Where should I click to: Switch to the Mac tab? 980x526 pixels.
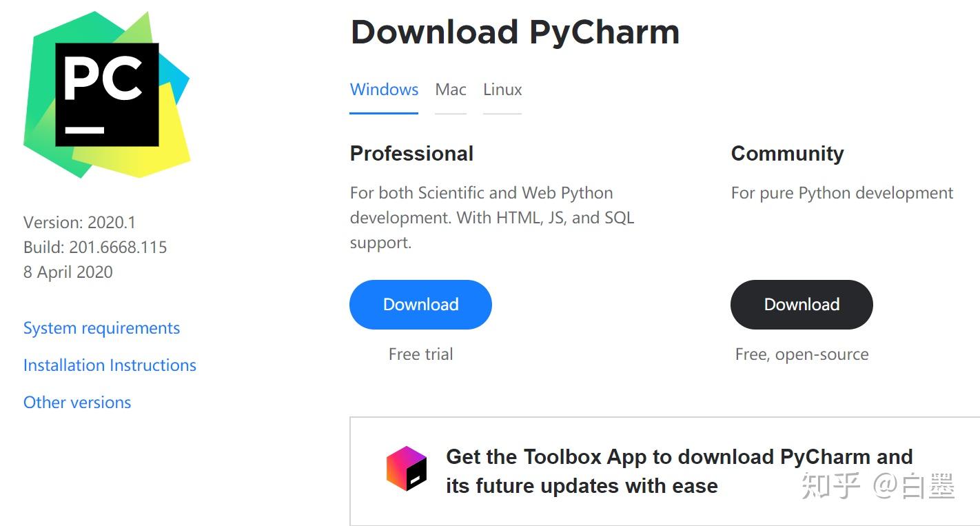tap(450, 89)
